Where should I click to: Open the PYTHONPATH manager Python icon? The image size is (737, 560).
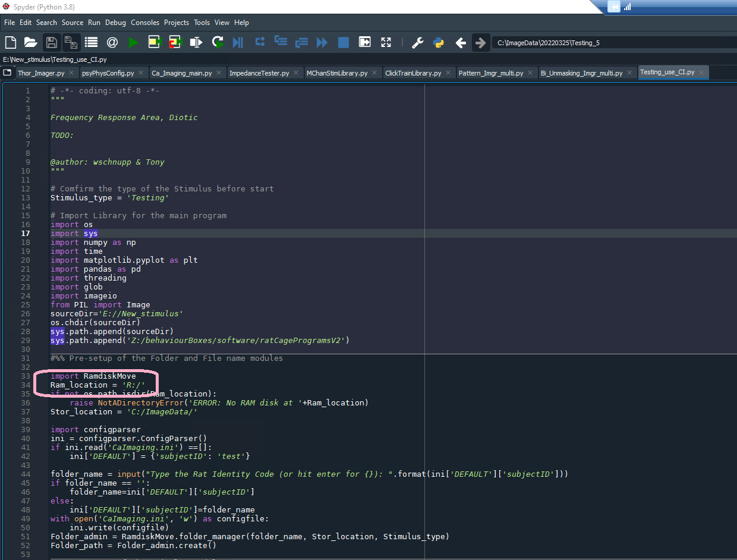(x=439, y=42)
